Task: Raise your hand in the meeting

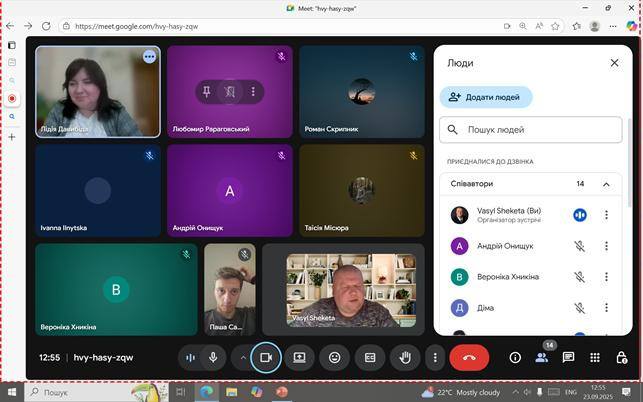Action: (404, 357)
